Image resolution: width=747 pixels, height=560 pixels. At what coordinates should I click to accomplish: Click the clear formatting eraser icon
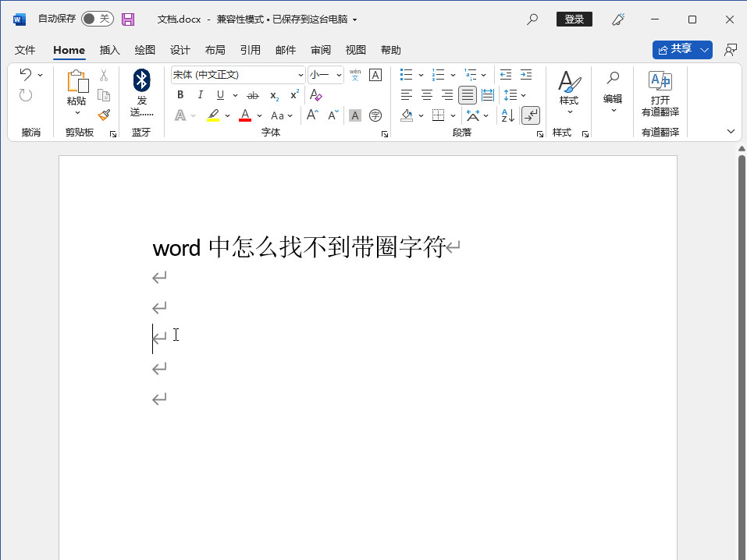pos(315,95)
